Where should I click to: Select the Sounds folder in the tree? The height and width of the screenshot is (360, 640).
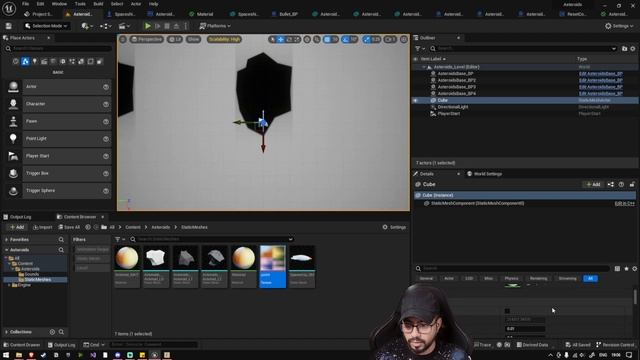click(x=32, y=274)
